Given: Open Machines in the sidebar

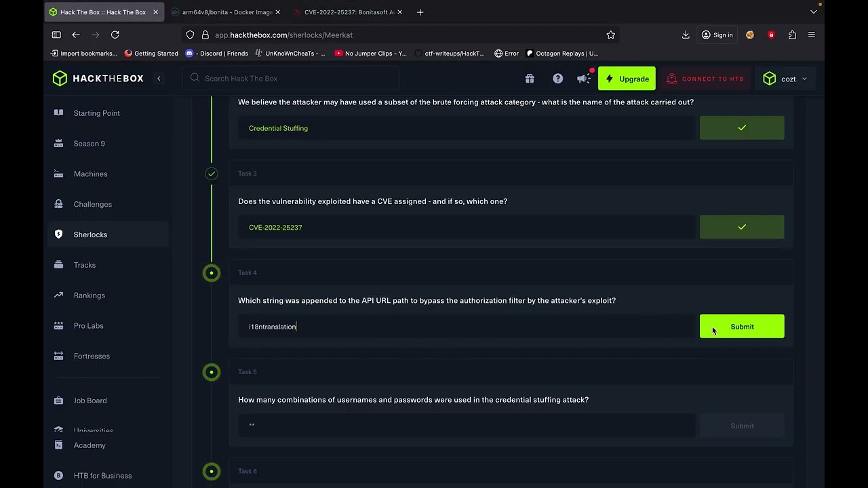Looking at the screenshot, I should 90,174.
